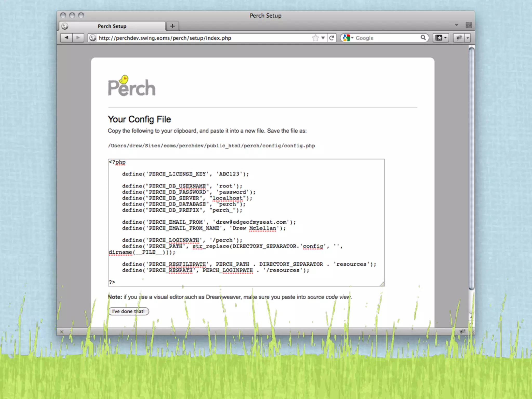Open the bookmarks menu dropdown

pos(441,38)
